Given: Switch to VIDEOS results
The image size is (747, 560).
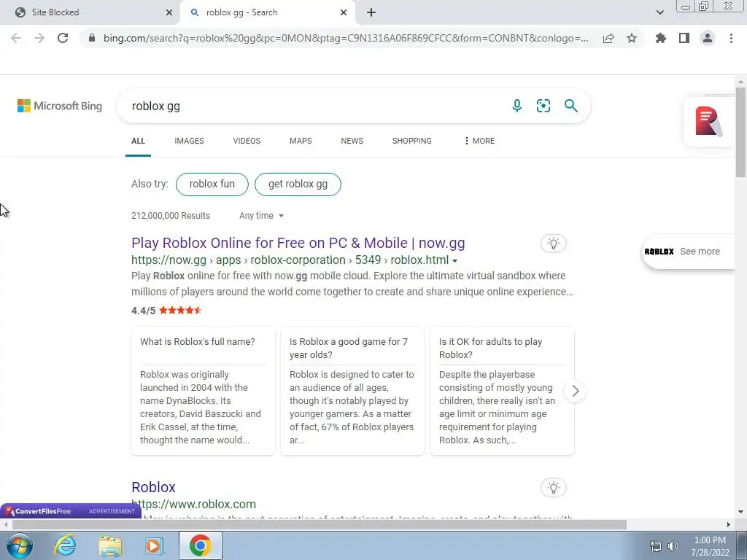Looking at the screenshot, I should [247, 141].
